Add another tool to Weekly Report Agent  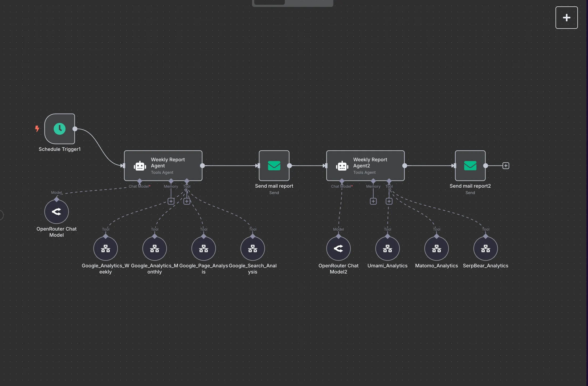click(x=187, y=201)
